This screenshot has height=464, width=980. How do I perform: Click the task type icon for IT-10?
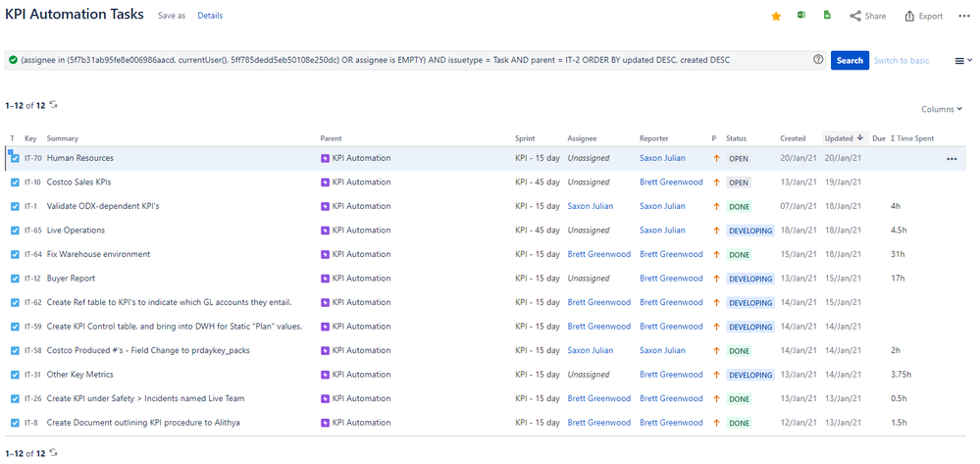(x=15, y=182)
